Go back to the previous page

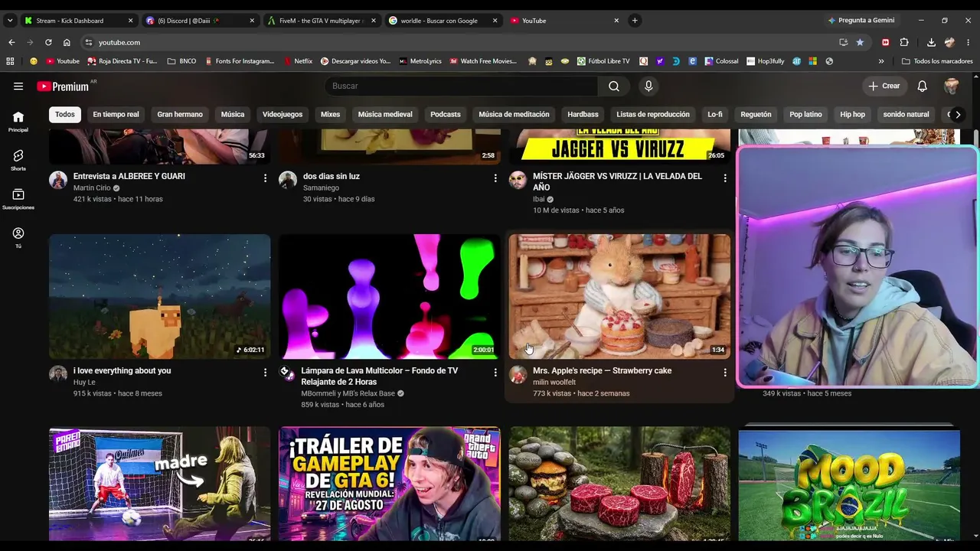pos(11,42)
